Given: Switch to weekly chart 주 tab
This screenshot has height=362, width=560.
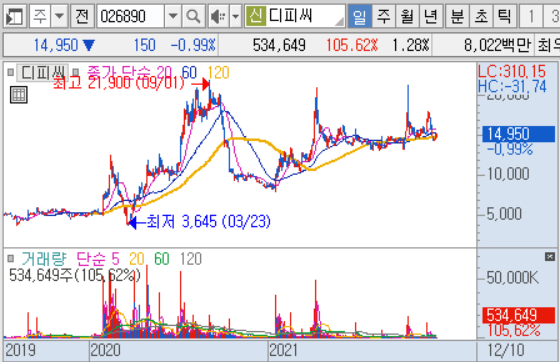Looking at the screenshot, I should click(x=383, y=16).
